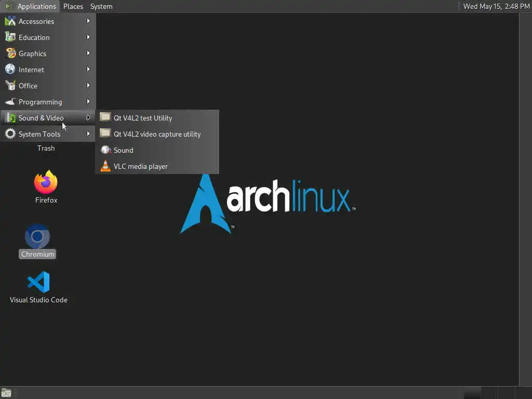Select the Graphics menu label

pyautogui.click(x=32, y=54)
